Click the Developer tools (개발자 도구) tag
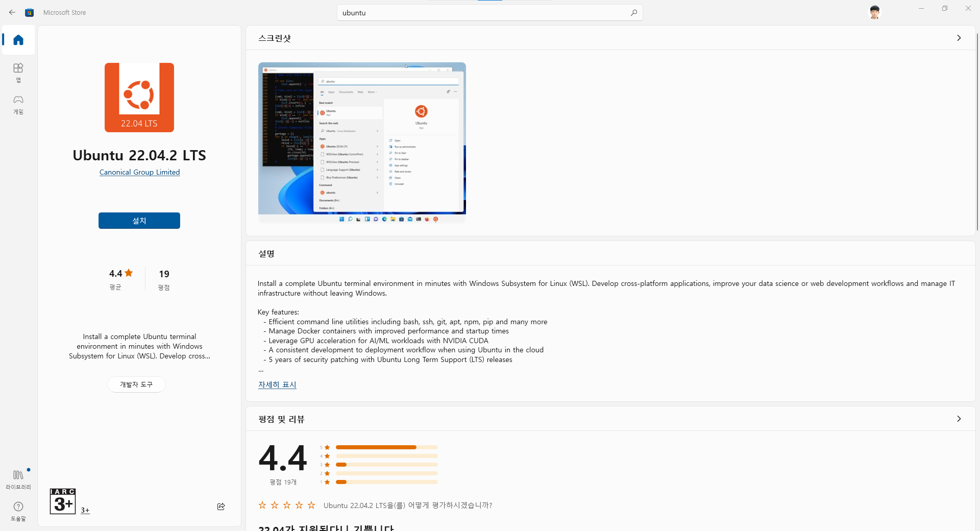 click(136, 384)
